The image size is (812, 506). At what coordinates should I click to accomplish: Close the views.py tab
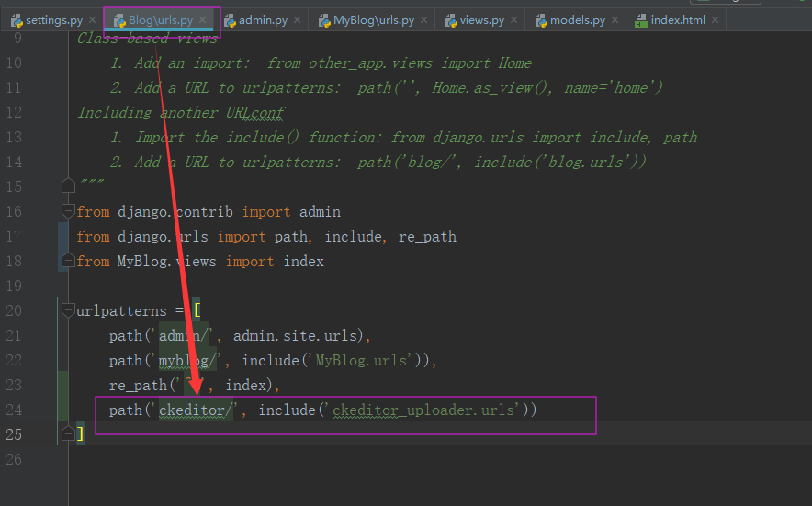click(513, 19)
